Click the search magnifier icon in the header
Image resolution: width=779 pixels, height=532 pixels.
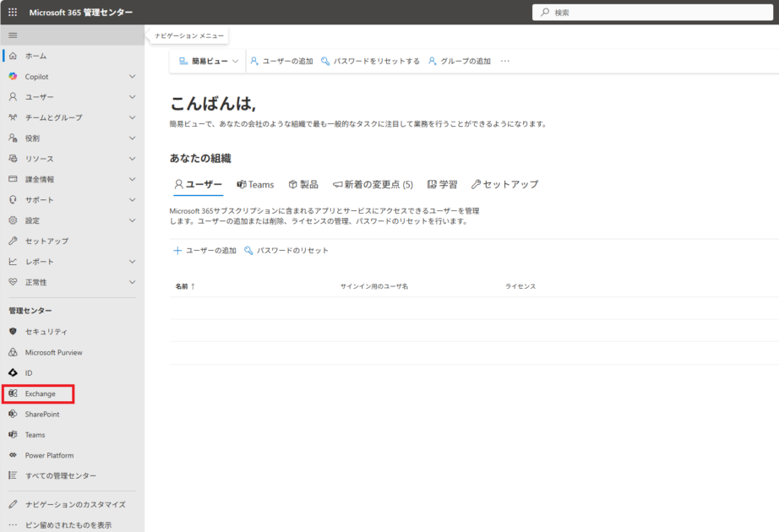point(545,12)
